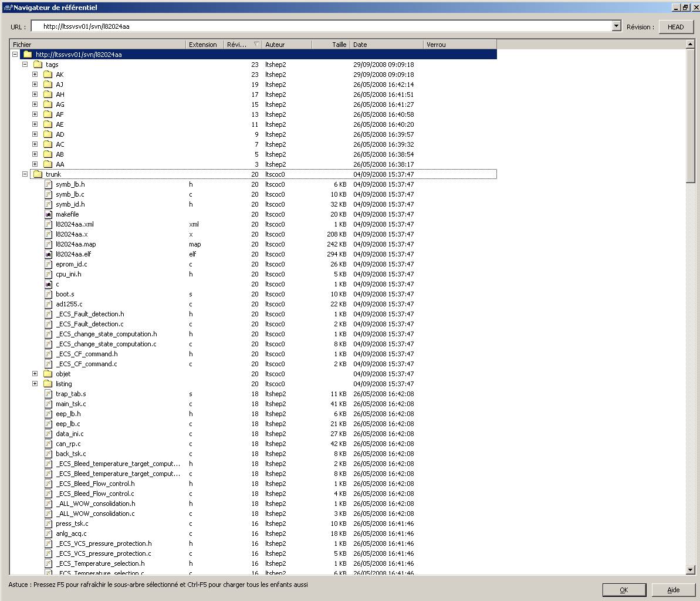
Task: Select the AC tag folder name
Action: pyautogui.click(x=60, y=144)
